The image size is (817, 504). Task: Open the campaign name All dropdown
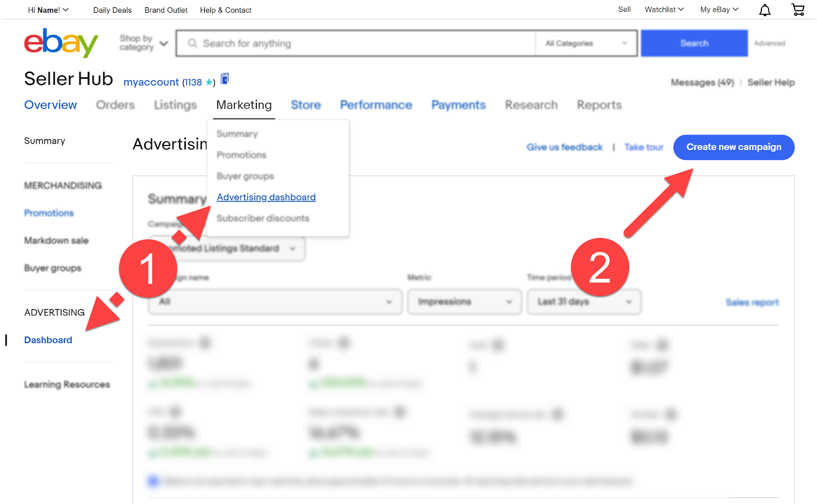coord(275,302)
